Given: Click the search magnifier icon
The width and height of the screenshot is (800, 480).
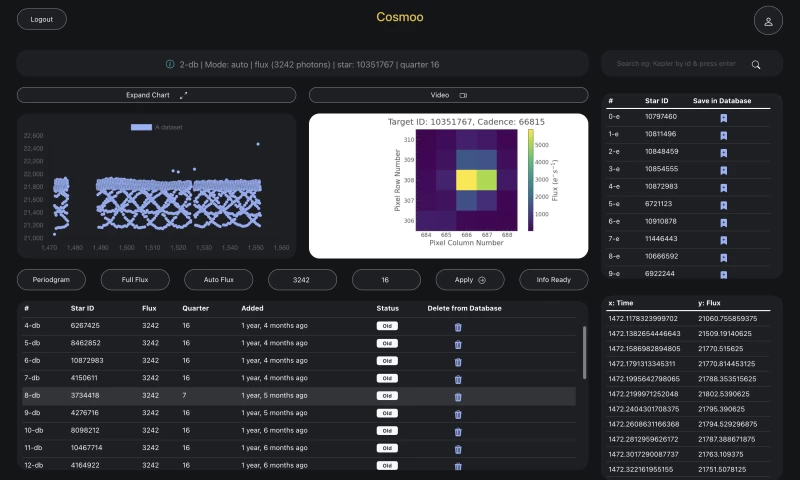Looking at the screenshot, I should tap(756, 64).
